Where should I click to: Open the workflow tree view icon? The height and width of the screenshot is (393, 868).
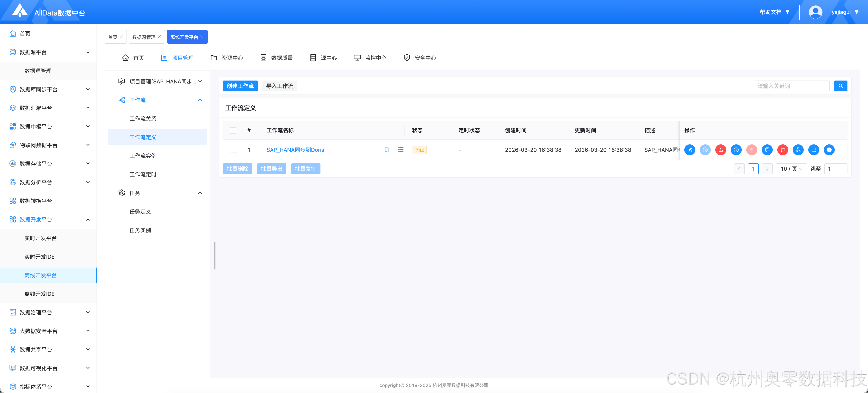click(798, 150)
